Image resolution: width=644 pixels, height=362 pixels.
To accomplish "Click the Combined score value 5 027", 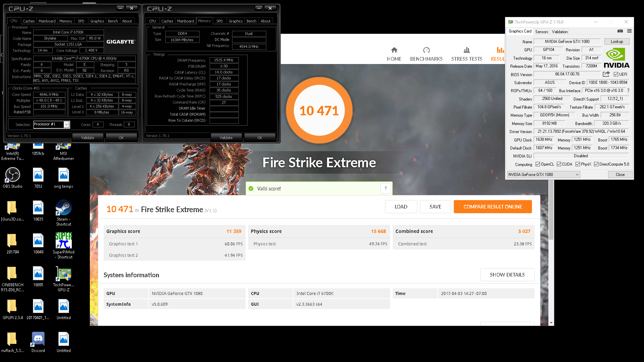I will 524,231.
